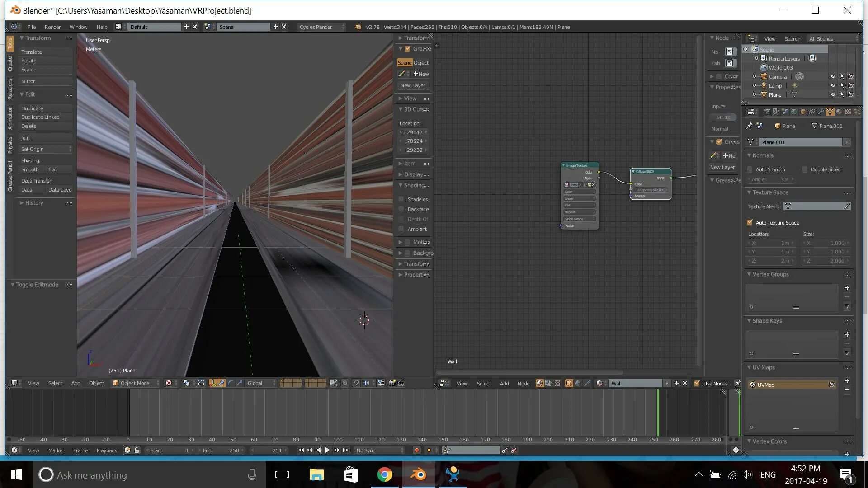The image size is (868, 488).
Task: Open the World properties tab
Action: [x=794, y=112]
